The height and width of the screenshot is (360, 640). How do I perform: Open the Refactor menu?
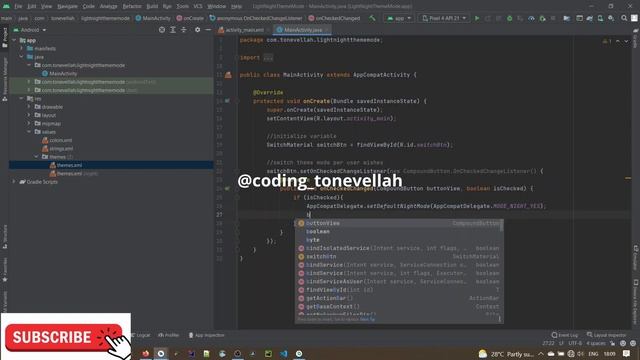pos(132,6)
